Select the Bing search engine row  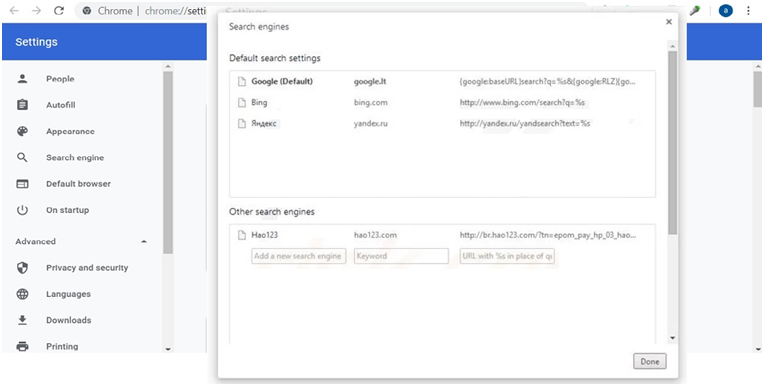tap(442, 103)
